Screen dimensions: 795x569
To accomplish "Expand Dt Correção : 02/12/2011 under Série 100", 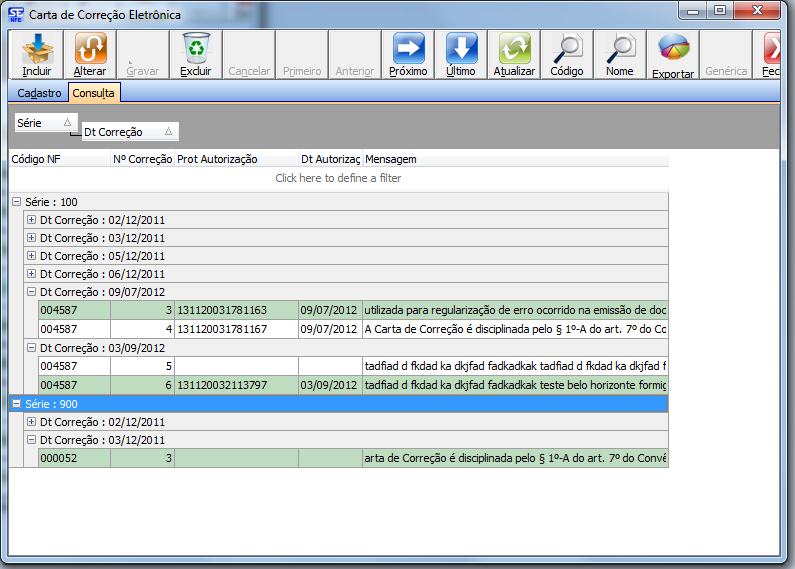I will tap(31, 220).
